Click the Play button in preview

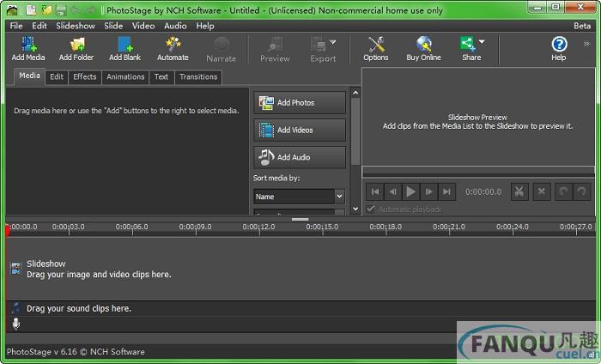[x=410, y=191]
